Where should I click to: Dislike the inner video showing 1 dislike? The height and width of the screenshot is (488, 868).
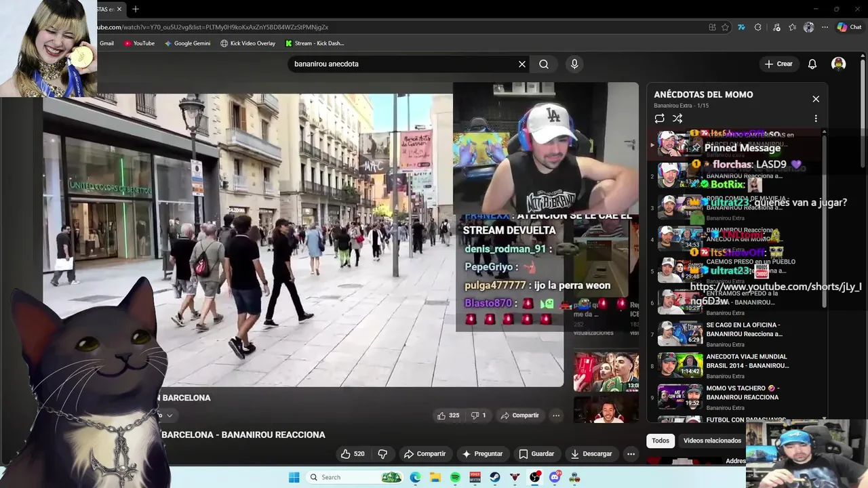(478, 415)
